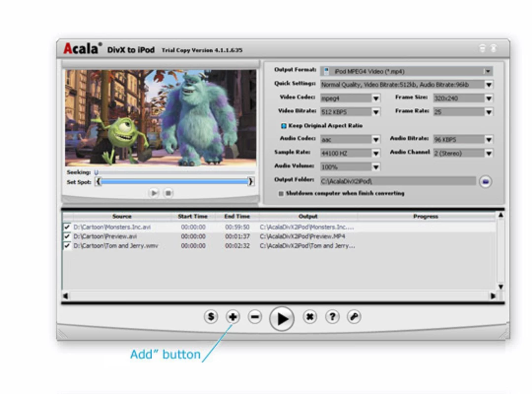
Task: Click the X clear list button
Action: pyautogui.click(x=310, y=317)
